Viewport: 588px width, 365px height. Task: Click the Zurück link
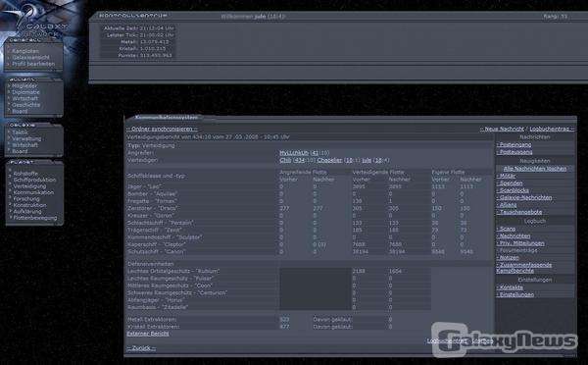pos(141,348)
